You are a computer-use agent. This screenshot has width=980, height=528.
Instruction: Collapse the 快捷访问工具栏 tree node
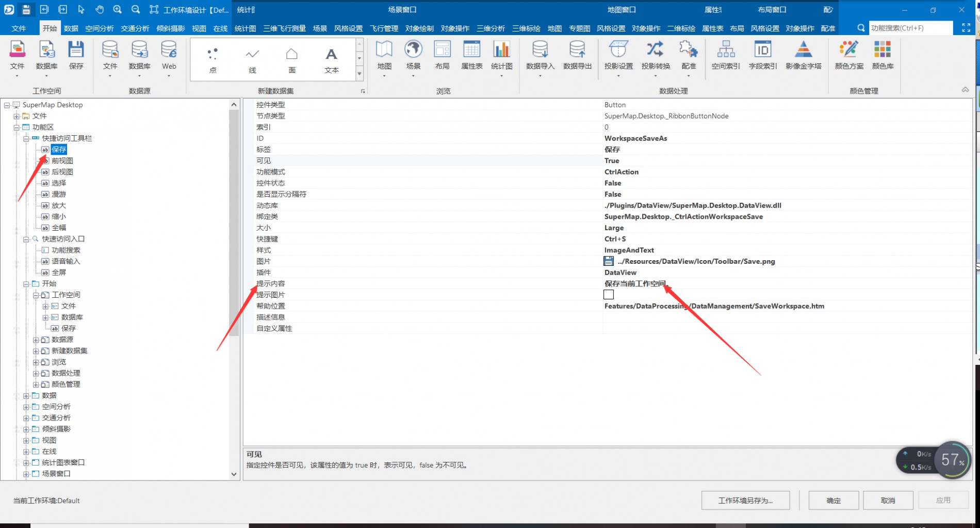click(x=26, y=138)
